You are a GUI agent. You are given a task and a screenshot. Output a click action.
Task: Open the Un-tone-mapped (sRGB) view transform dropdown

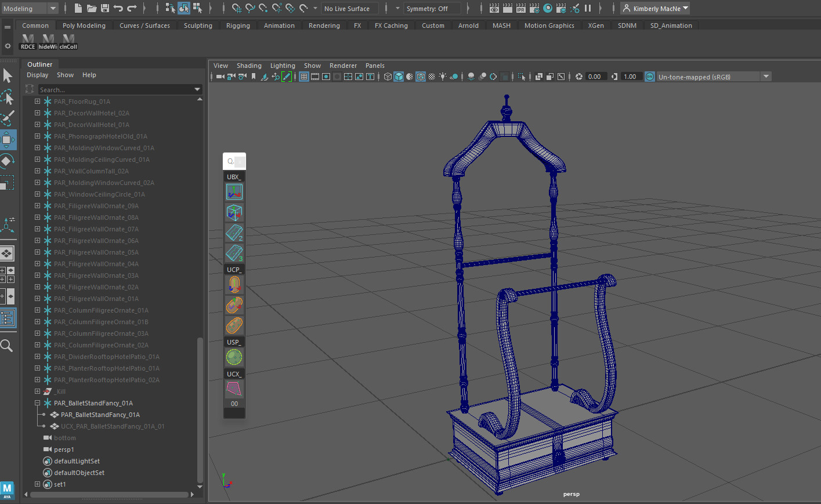pyautogui.click(x=714, y=77)
